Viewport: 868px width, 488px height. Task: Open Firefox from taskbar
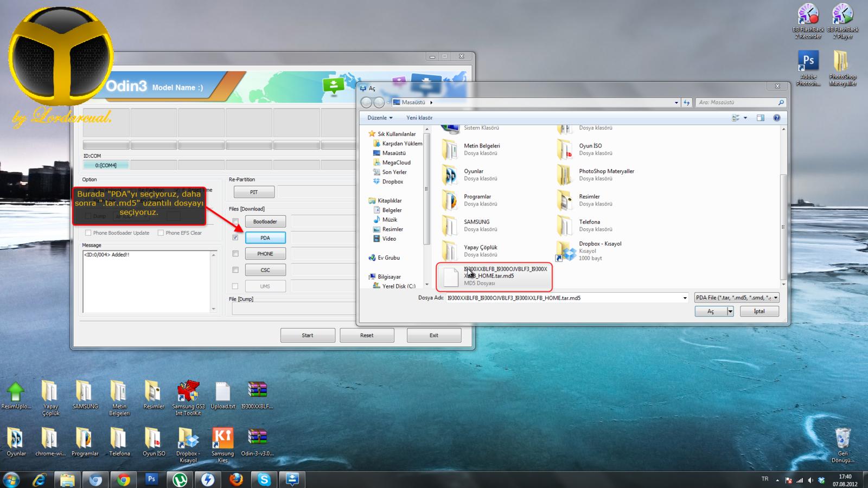(236, 480)
